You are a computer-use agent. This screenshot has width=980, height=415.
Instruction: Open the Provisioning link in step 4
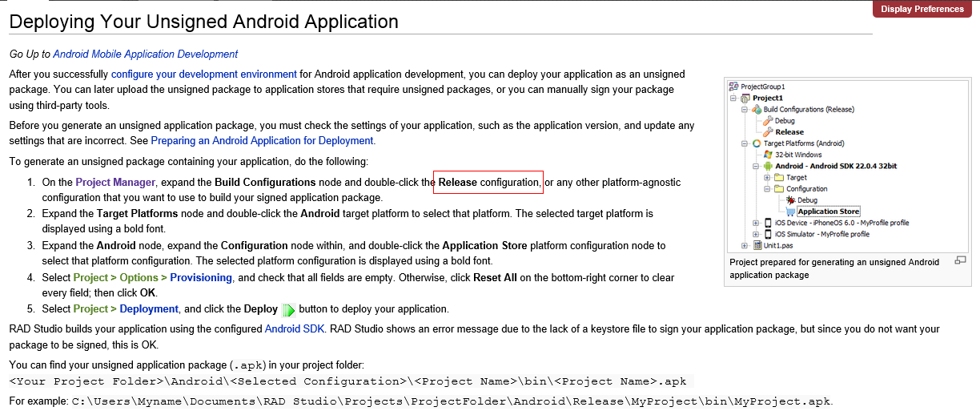click(x=201, y=277)
